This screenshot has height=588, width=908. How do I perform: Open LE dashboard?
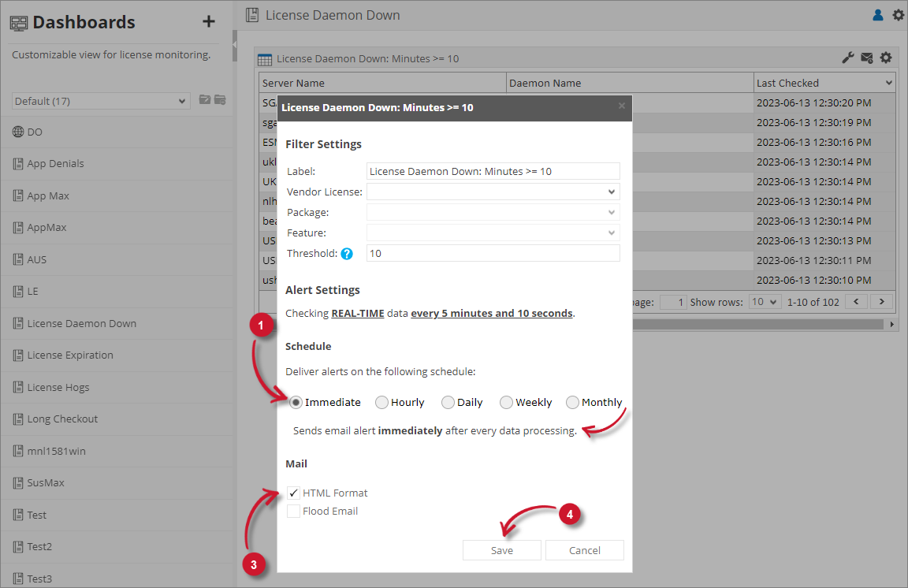tap(116, 292)
